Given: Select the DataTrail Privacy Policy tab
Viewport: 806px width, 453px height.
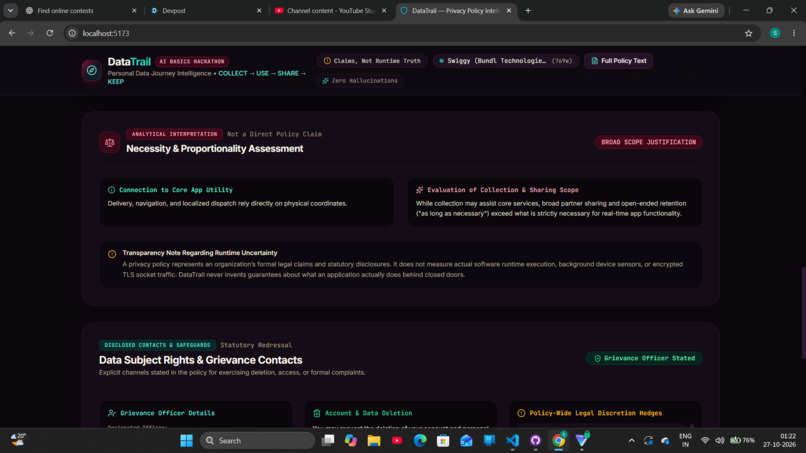Looking at the screenshot, I should (x=455, y=10).
